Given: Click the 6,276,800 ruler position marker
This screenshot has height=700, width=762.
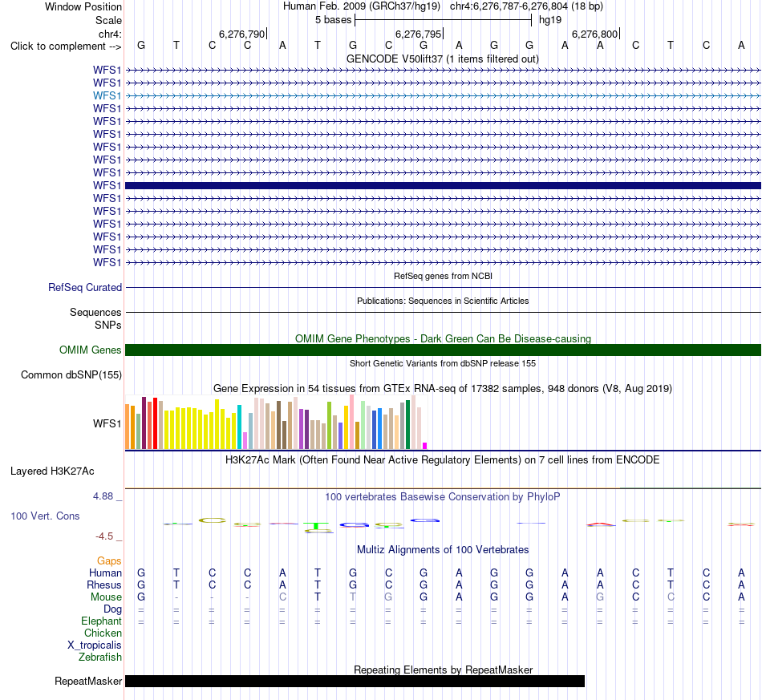Looking at the screenshot, I should click(595, 34).
